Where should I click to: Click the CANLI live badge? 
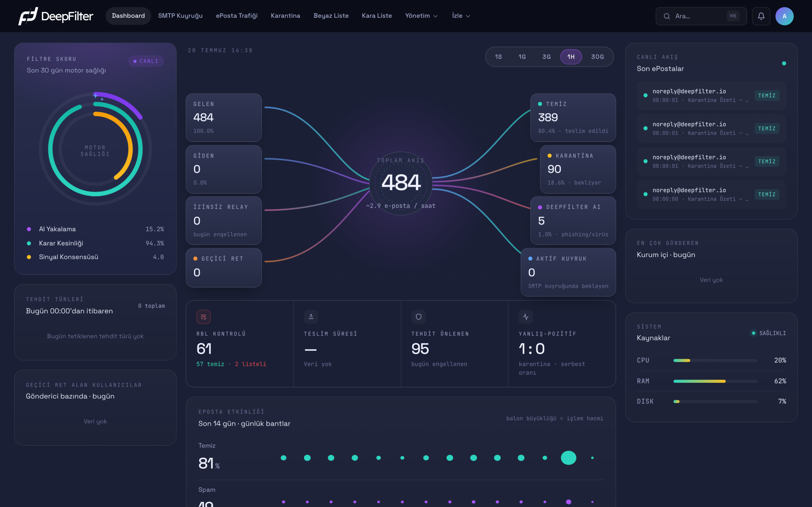point(146,61)
